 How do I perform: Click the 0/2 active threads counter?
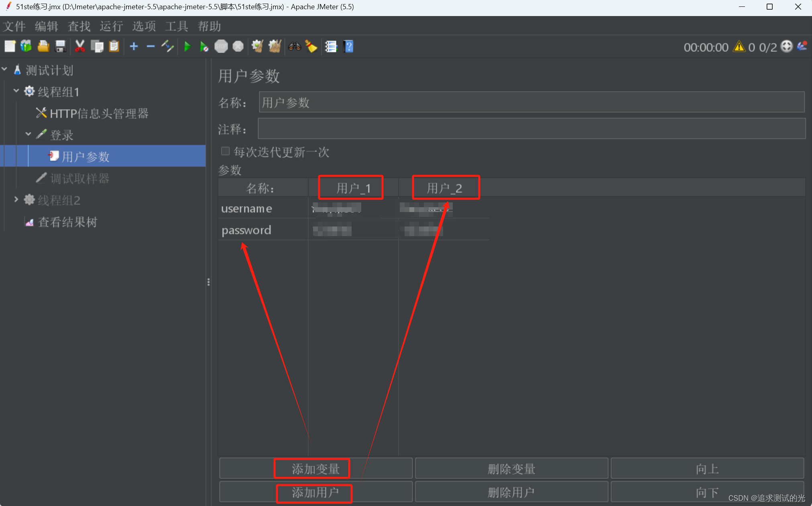(768, 47)
